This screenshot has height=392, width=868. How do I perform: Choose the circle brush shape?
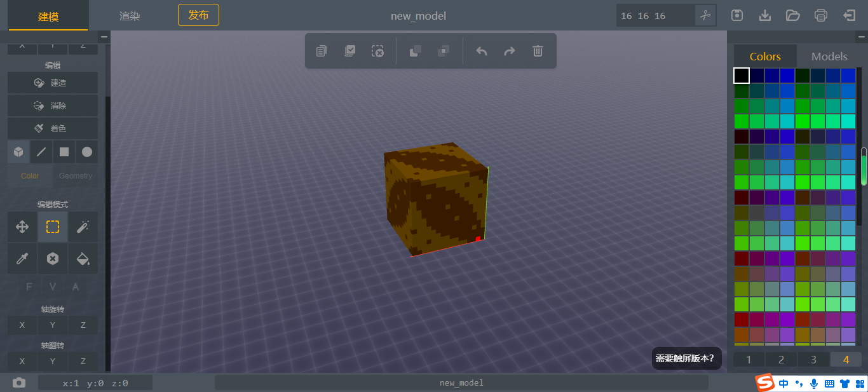87,152
